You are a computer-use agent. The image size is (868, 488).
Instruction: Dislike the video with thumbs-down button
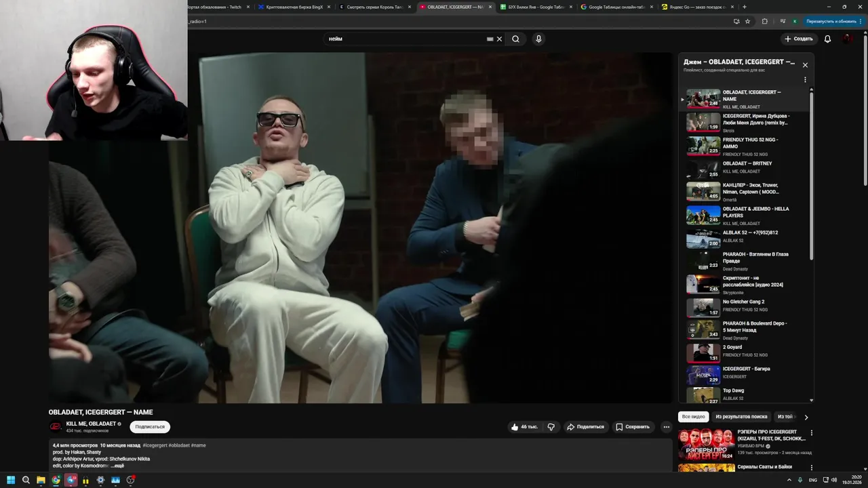pyautogui.click(x=551, y=427)
